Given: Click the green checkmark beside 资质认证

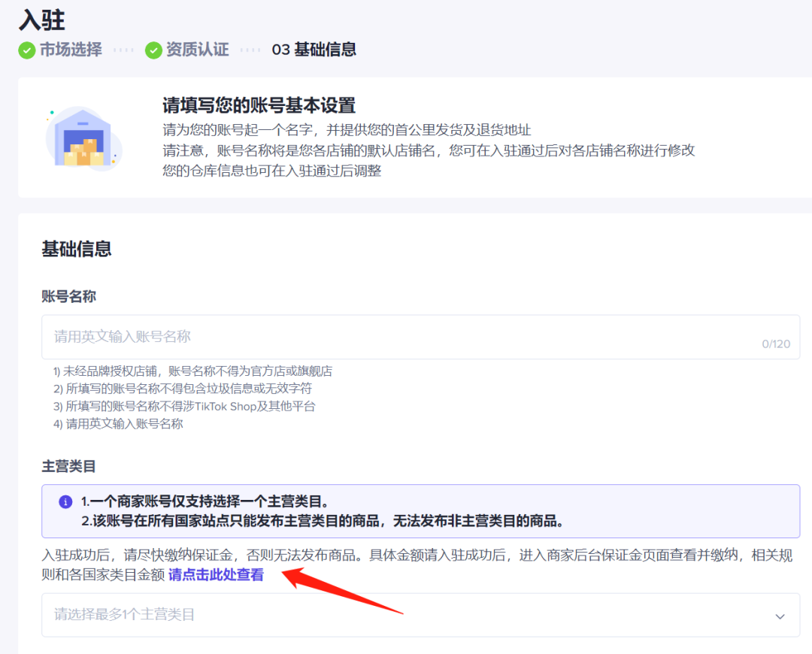Looking at the screenshot, I should [153, 50].
